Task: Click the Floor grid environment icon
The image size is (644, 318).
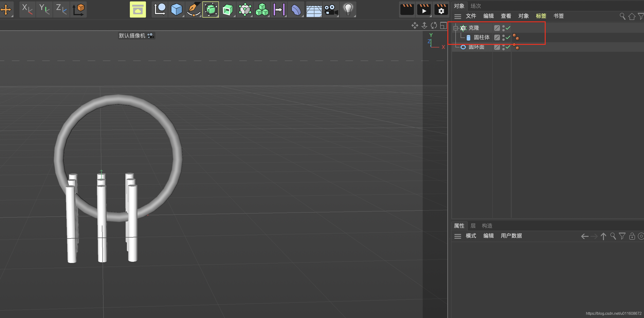Action: tap(314, 9)
